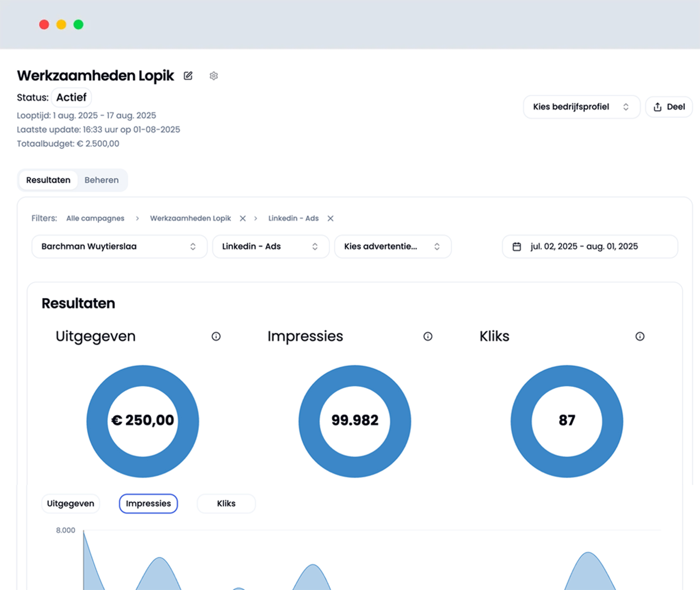The image size is (700, 590).
Task: Toggle chart to Kliks metric
Action: click(226, 503)
